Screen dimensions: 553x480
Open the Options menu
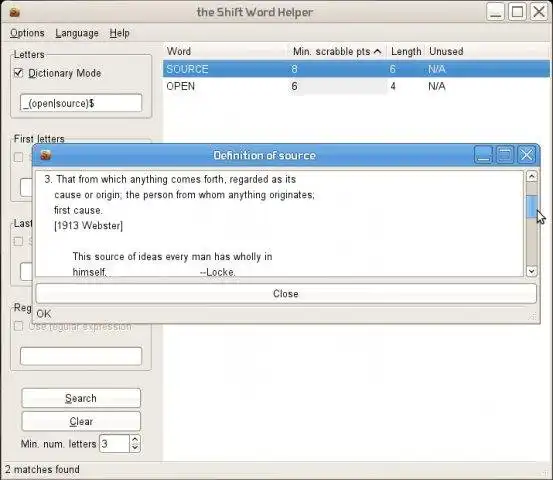(27, 33)
